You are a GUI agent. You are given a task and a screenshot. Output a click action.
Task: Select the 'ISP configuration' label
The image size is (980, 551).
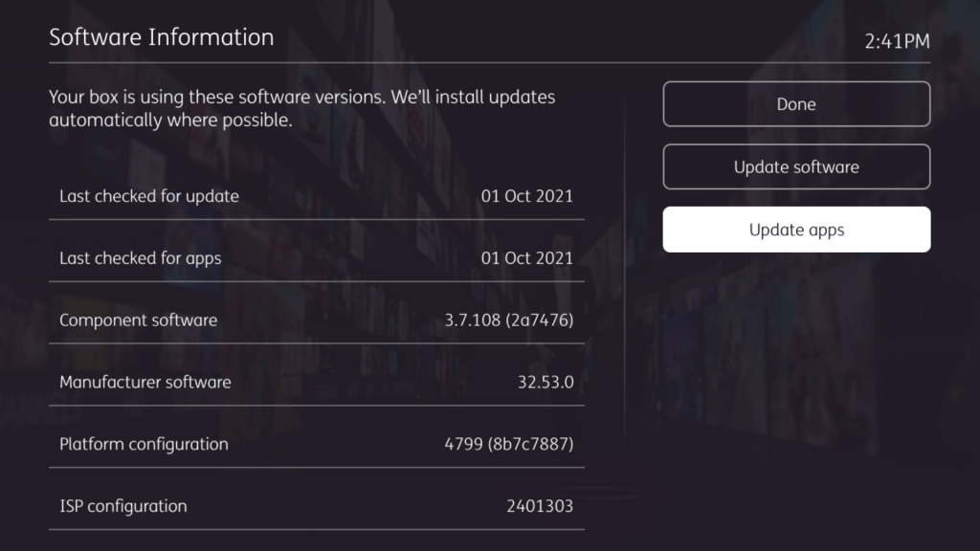coord(122,506)
